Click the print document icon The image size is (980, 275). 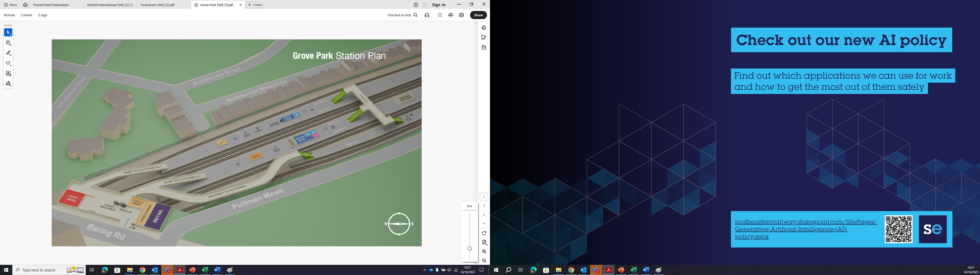461,15
